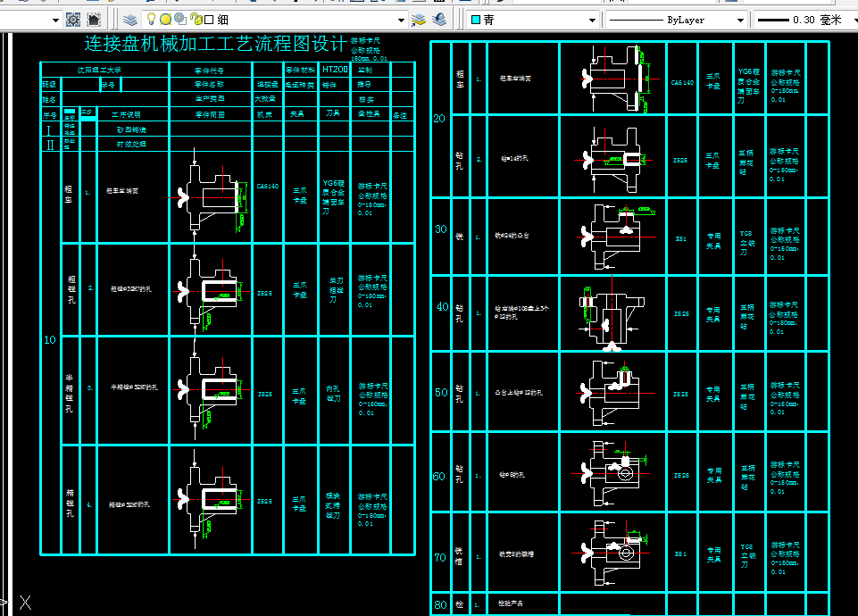Select the operation number 20

439,119
